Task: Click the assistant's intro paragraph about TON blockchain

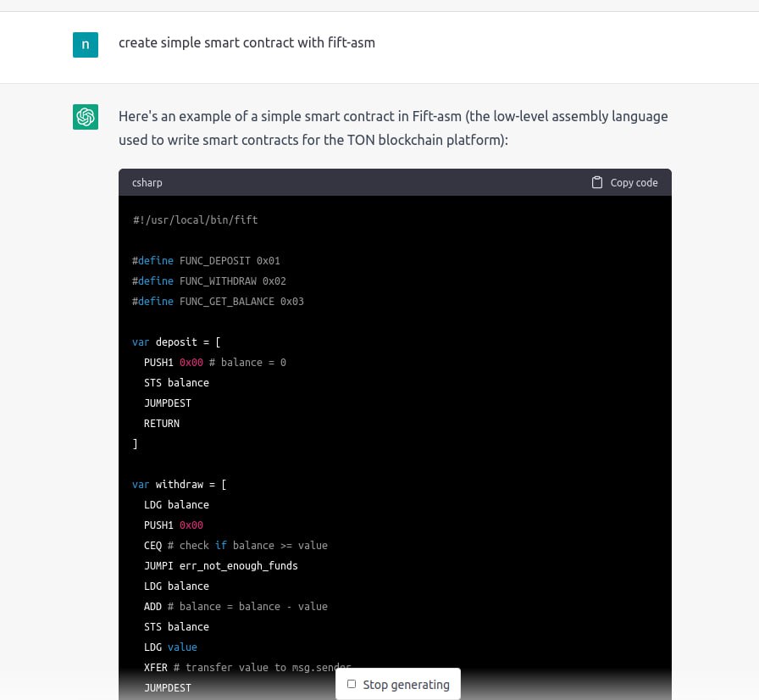Action: coord(393,127)
